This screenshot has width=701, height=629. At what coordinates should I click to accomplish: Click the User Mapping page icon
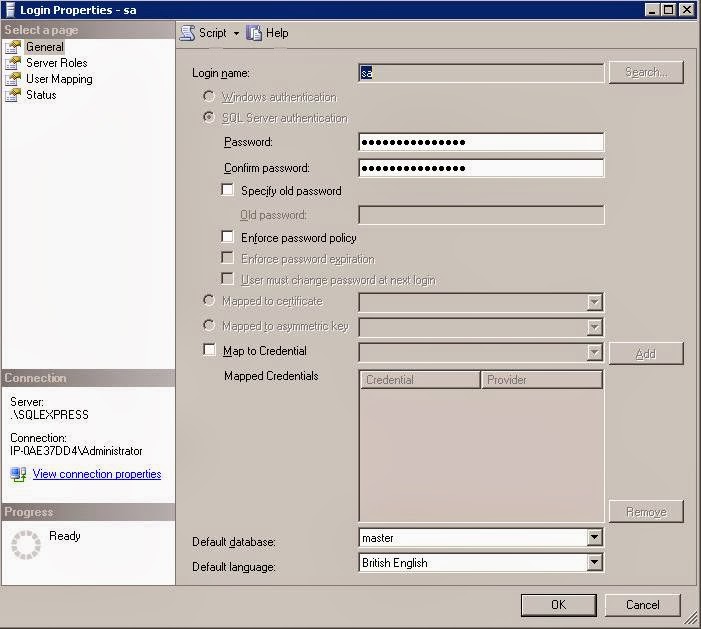point(13,79)
